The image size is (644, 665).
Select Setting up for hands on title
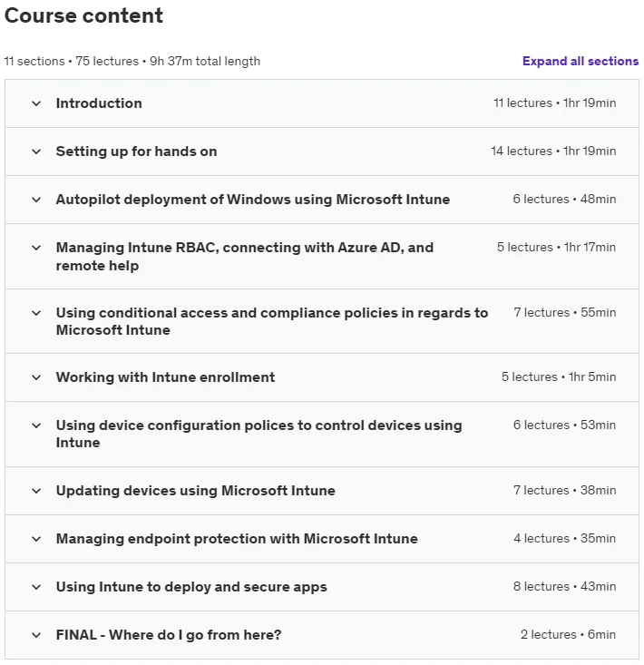pyautogui.click(x=137, y=152)
